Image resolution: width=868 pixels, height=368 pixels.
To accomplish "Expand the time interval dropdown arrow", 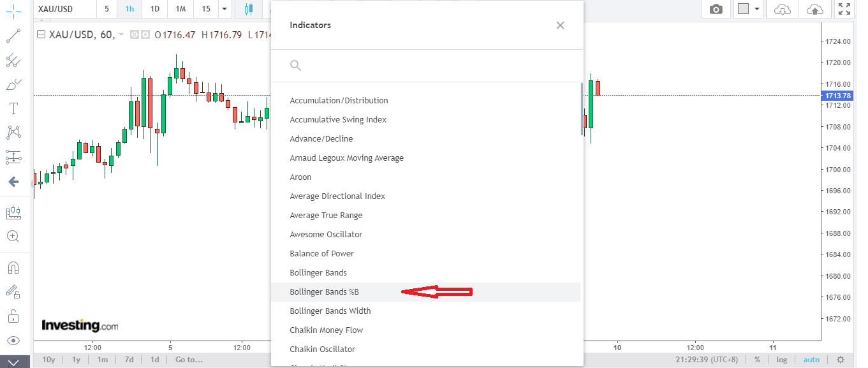I will 224,9.
